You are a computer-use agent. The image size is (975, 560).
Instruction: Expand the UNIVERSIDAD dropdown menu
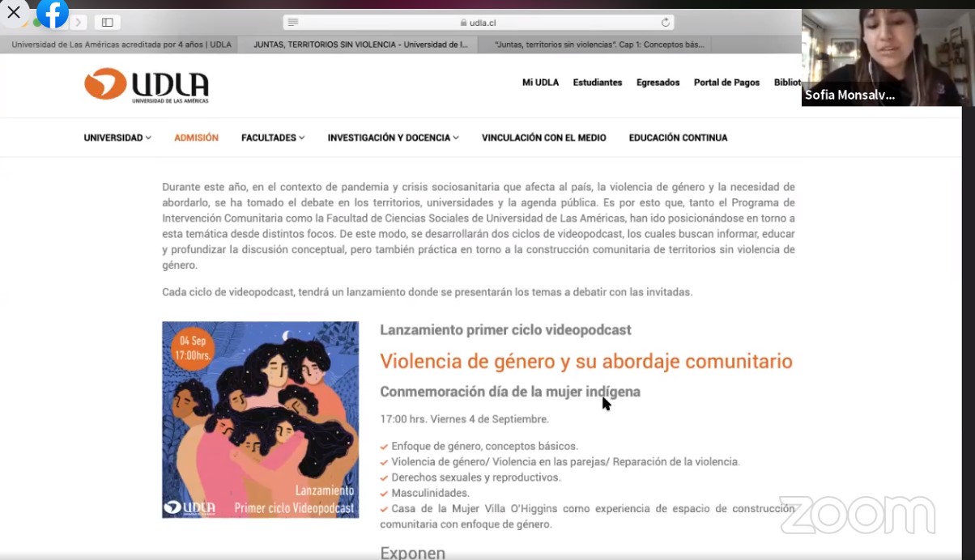(x=117, y=138)
